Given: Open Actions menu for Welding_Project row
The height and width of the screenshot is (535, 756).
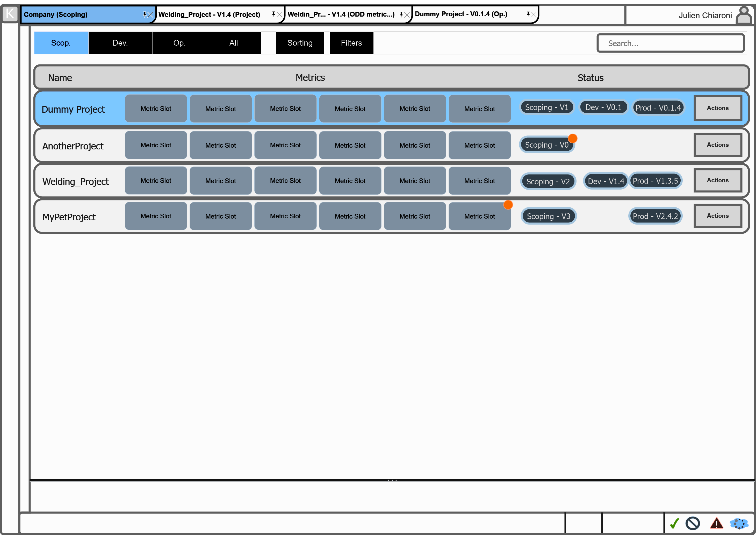Looking at the screenshot, I should point(717,180).
